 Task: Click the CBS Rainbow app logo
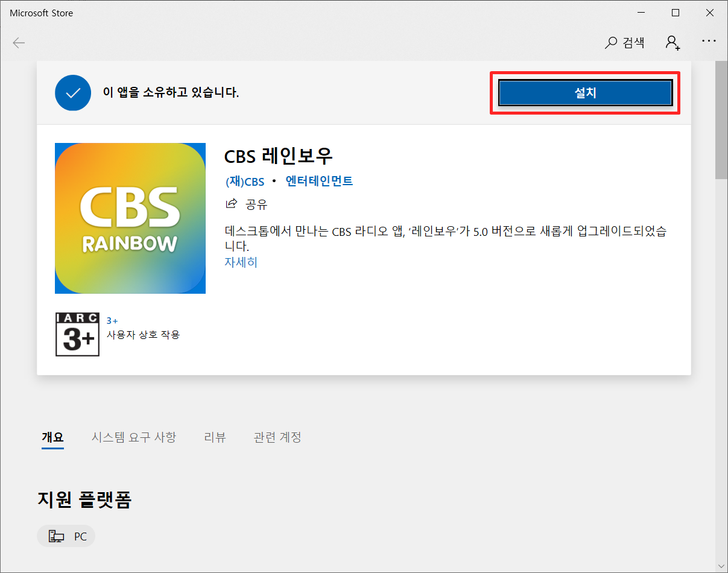(x=130, y=218)
